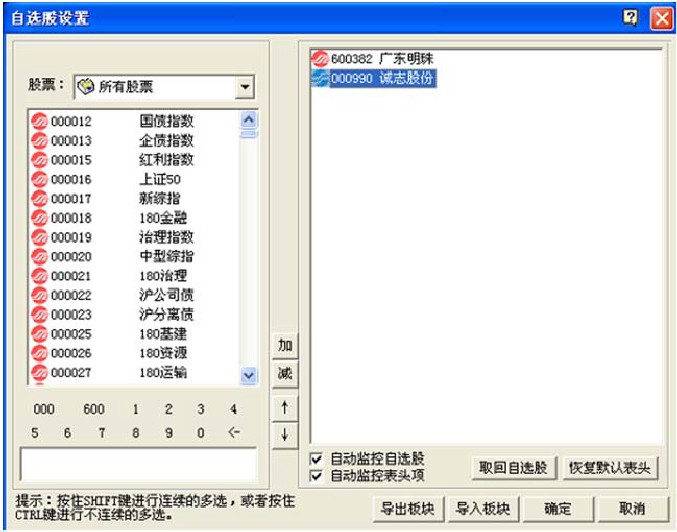Click the stock code input field

[138, 465]
